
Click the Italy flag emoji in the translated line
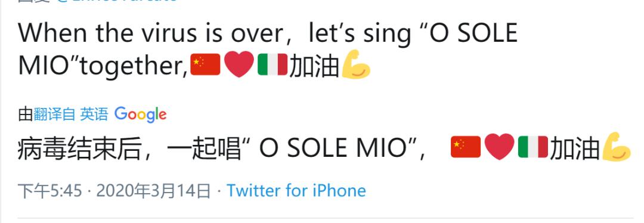(533, 147)
